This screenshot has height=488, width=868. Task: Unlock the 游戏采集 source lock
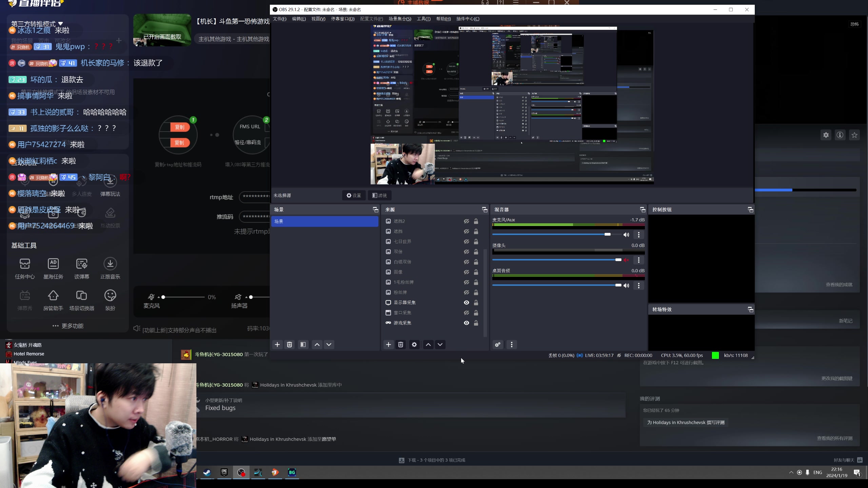[x=476, y=323]
